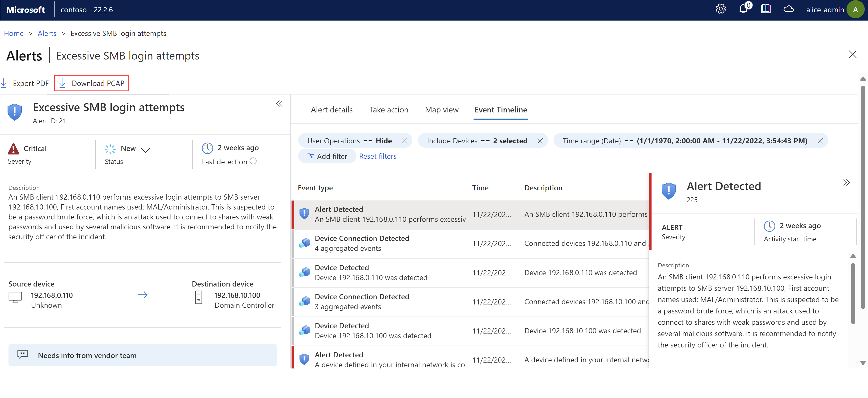Click Add filter button
Image resolution: width=868 pixels, height=398 pixels.
point(327,156)
